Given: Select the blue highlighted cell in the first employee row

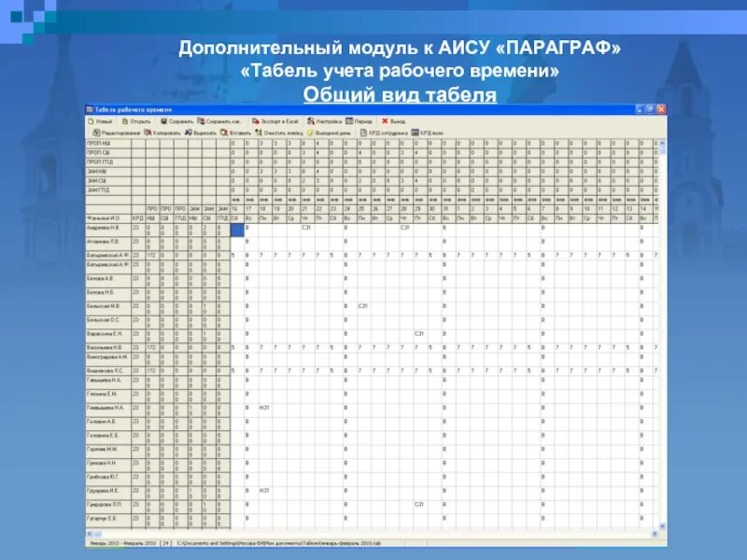Looking at the screenshot, I should pyautogui.click(x=237, y=230).
